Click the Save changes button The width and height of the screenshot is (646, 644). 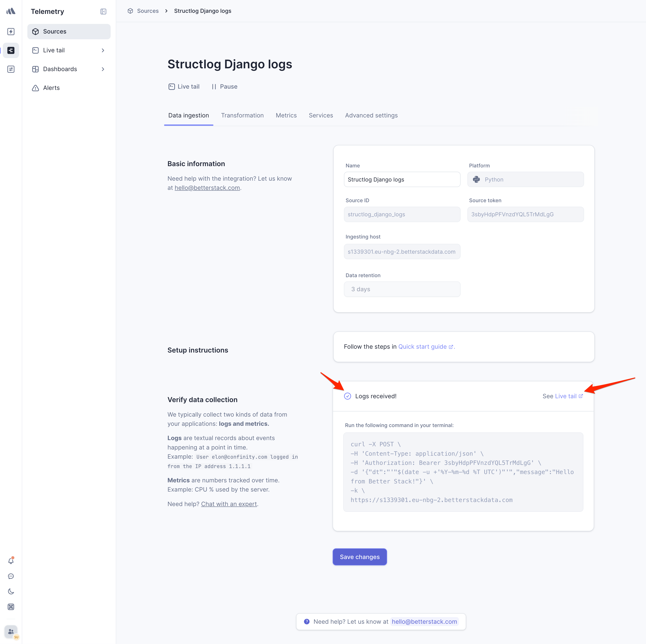pos(360,557)
